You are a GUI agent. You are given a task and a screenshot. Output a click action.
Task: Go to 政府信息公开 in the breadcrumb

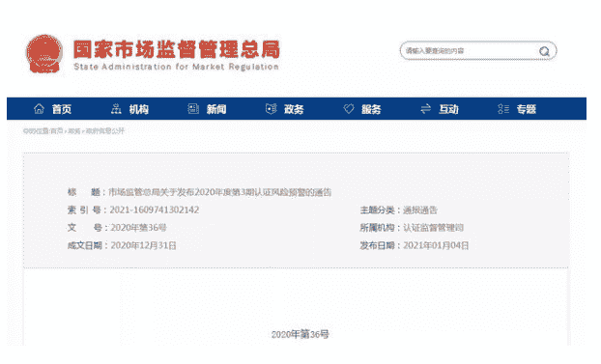[105, 131]
